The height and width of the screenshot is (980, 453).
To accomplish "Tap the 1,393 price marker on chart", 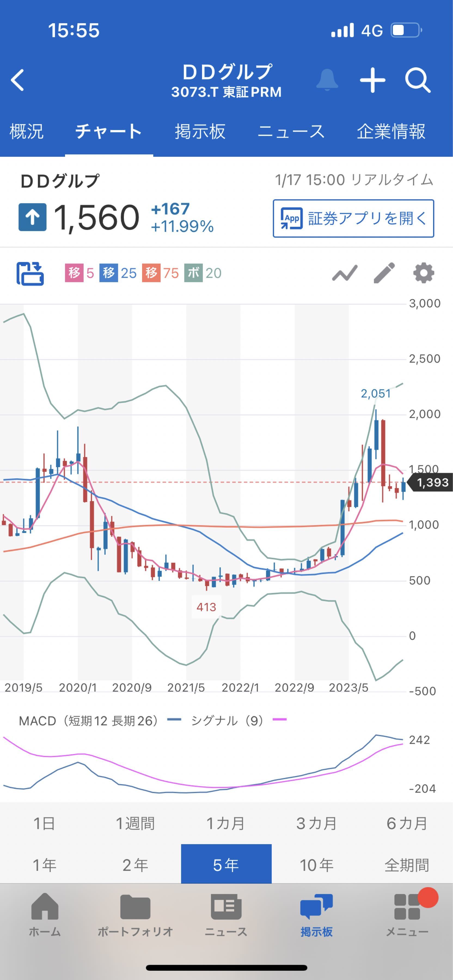I will 431,483.
